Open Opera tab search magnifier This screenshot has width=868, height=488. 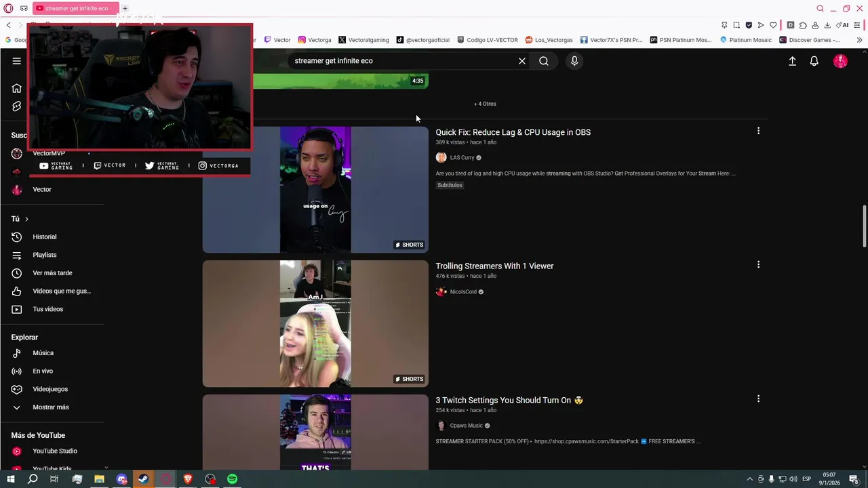(820, 8)
